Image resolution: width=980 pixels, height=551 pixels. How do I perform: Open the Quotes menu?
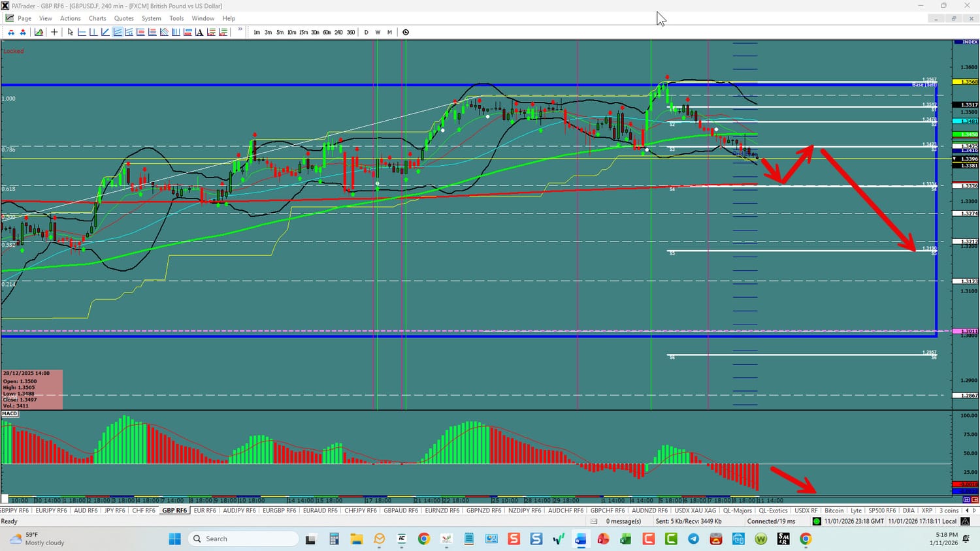(x=123, y=18)
